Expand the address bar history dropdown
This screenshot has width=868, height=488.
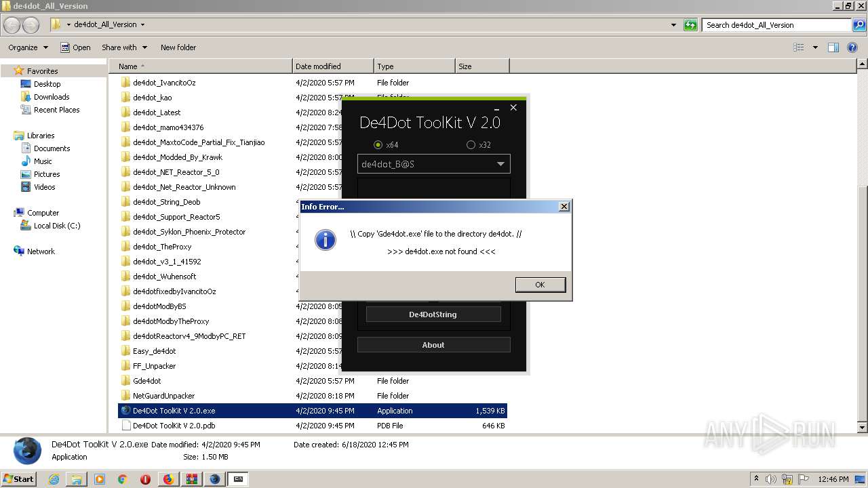(673, 25)
